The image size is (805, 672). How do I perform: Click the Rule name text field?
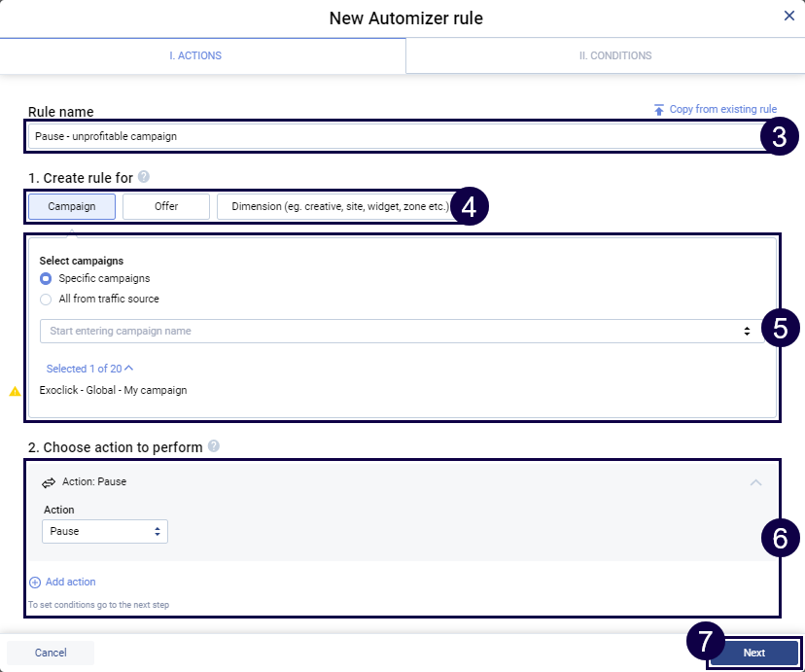pos(389,136)
